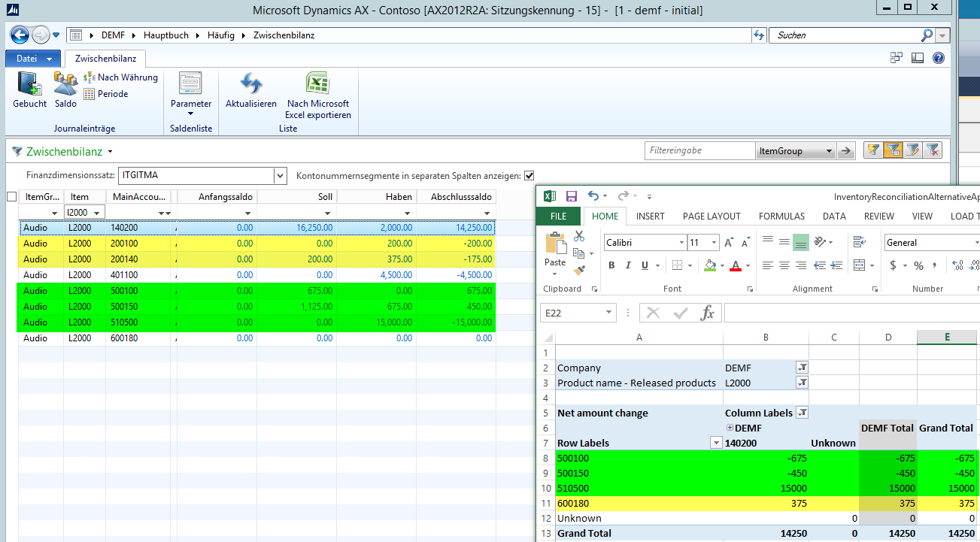Toggle Bold formatting in Excel
The height and width of the screenshot is (542, 980).
pos(611,265)
